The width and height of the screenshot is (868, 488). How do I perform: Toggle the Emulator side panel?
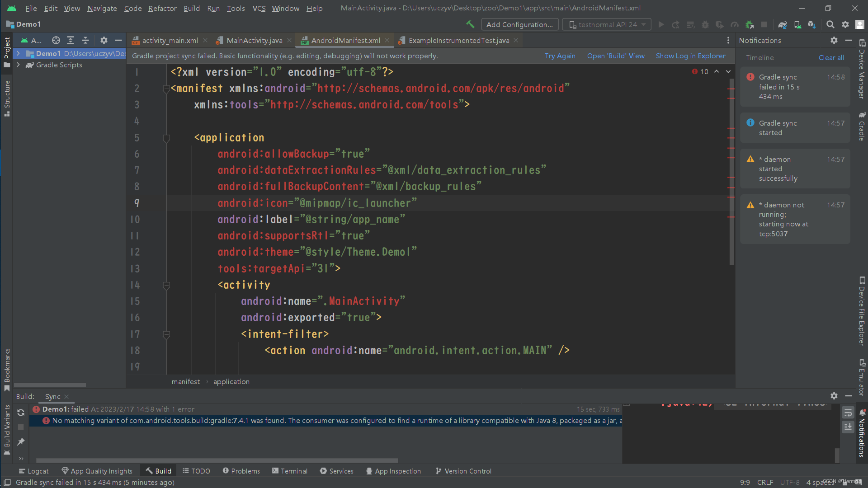[862, 377]
